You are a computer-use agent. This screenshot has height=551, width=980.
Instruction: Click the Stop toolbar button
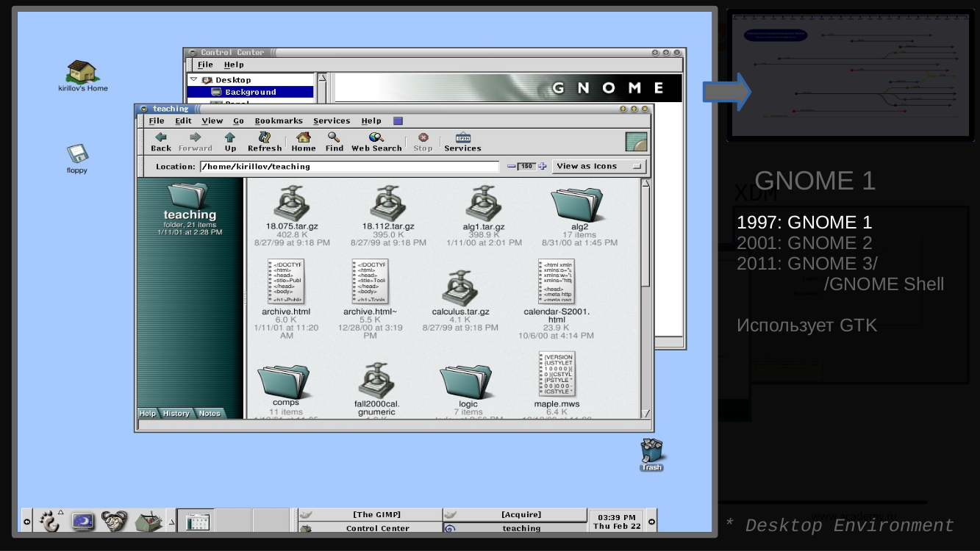(x=423, y=142)
